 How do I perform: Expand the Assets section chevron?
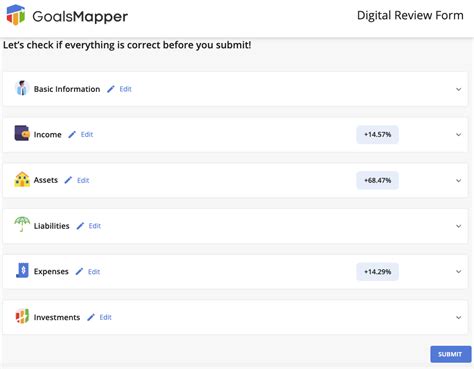pos(459,180)
